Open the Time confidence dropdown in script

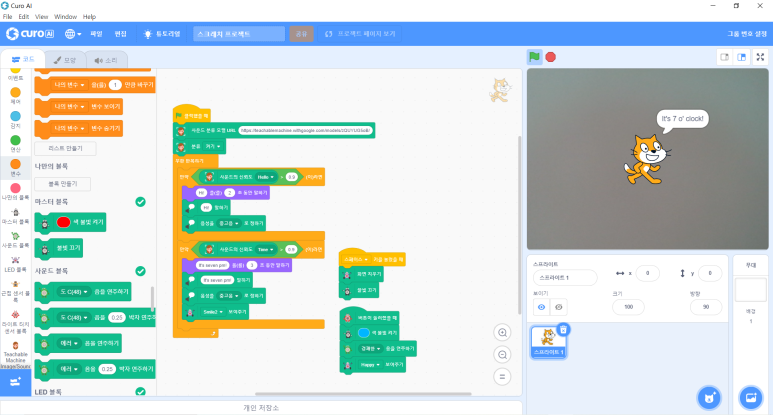265,249
